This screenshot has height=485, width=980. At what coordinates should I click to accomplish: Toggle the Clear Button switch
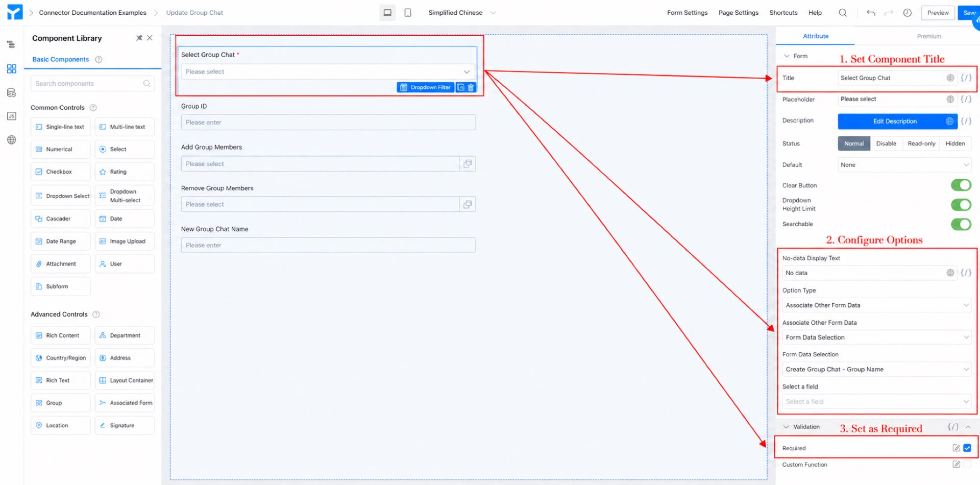click(x=961, y=185)
